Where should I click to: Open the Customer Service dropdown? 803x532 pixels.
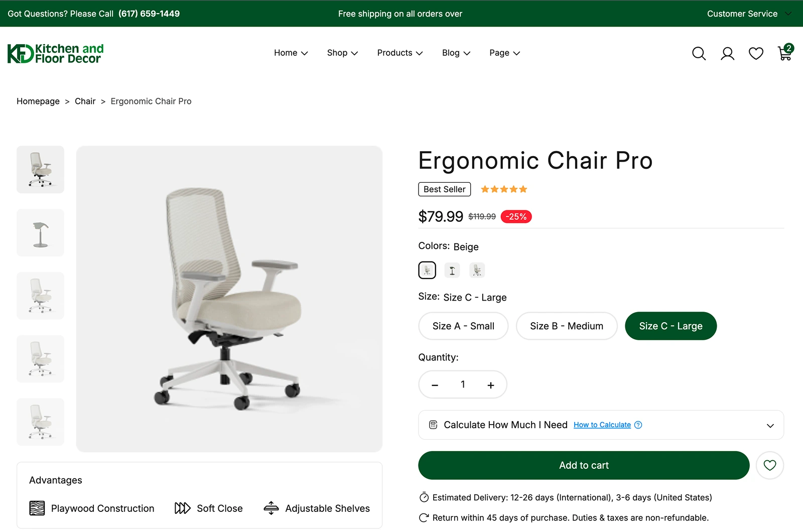pyautogui.click(x=749, y=14)
